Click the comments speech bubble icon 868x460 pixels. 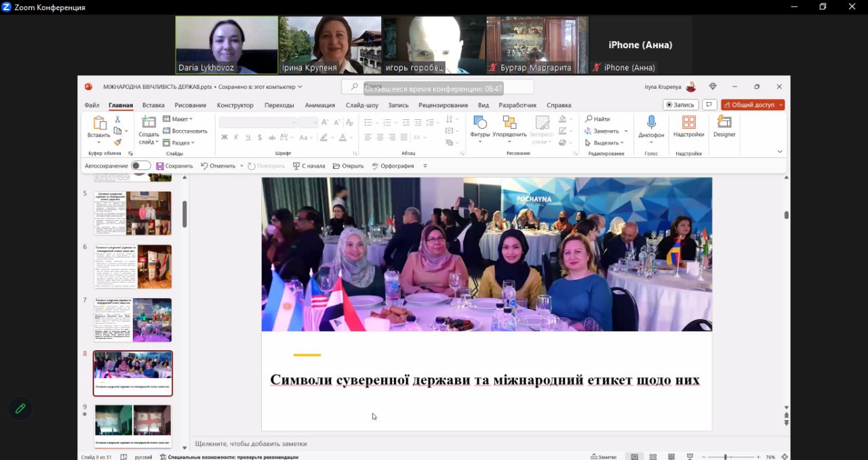pyautogui.click(x=709, y=105)
